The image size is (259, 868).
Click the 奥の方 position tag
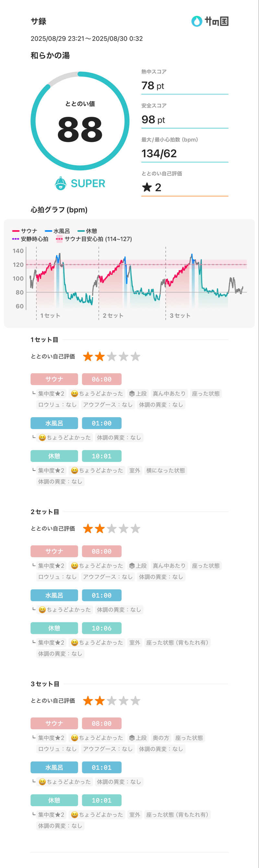pos(161,738)
